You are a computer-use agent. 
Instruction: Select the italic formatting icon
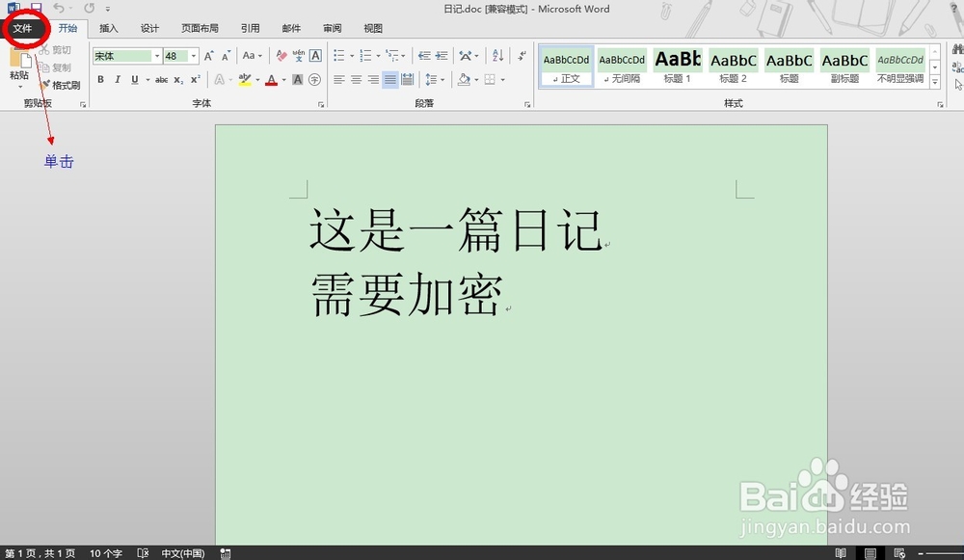point(118,79)
